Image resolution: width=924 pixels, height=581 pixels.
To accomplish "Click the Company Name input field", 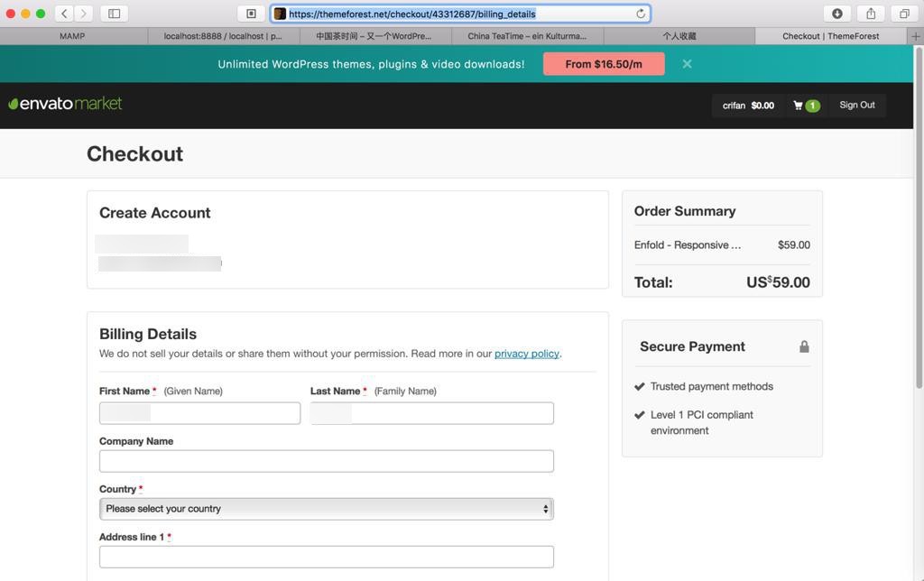I will 326,461.
